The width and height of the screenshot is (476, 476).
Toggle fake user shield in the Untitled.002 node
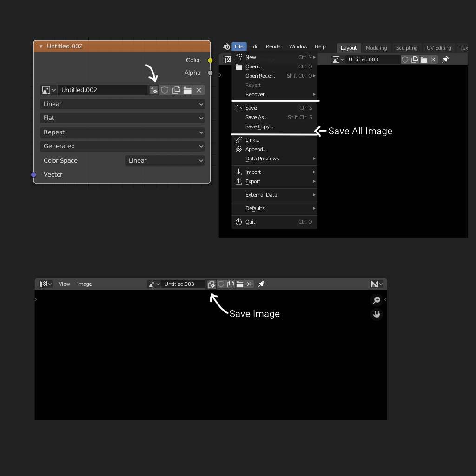tap(165, 90)
